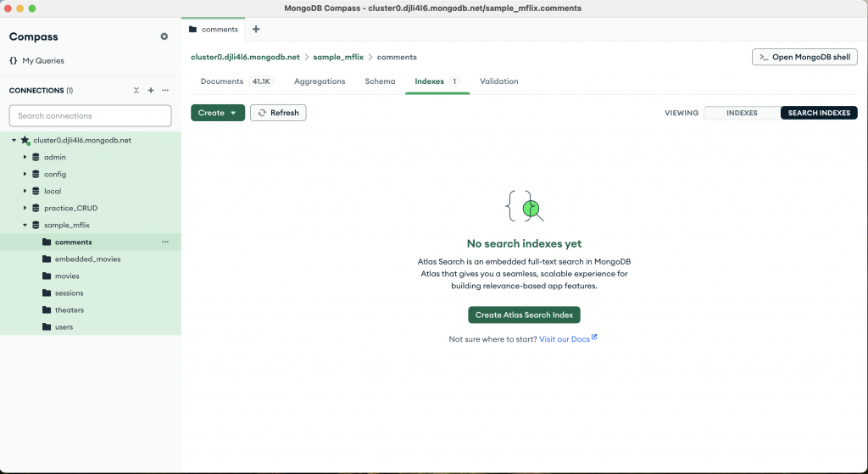Click config database icon
Viewport: 868px width, 474px height.
[x=36, y=174]
